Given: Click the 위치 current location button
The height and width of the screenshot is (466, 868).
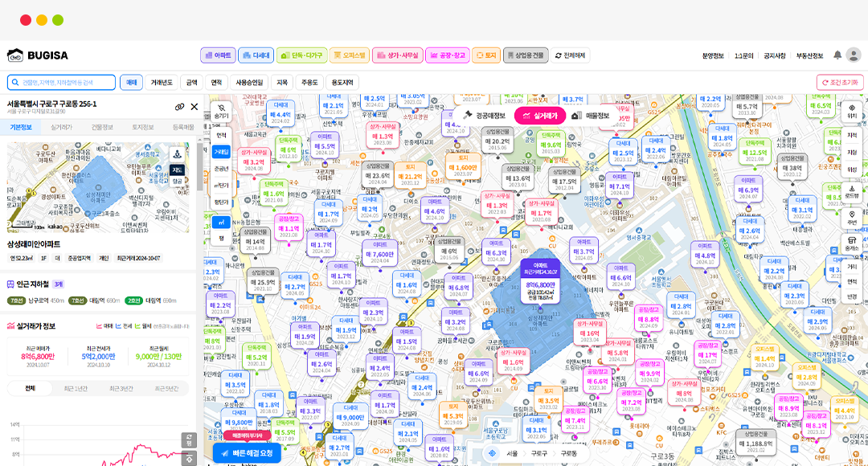Looking at the screenshot, I should pyautogui.click(x=852, y=112).
